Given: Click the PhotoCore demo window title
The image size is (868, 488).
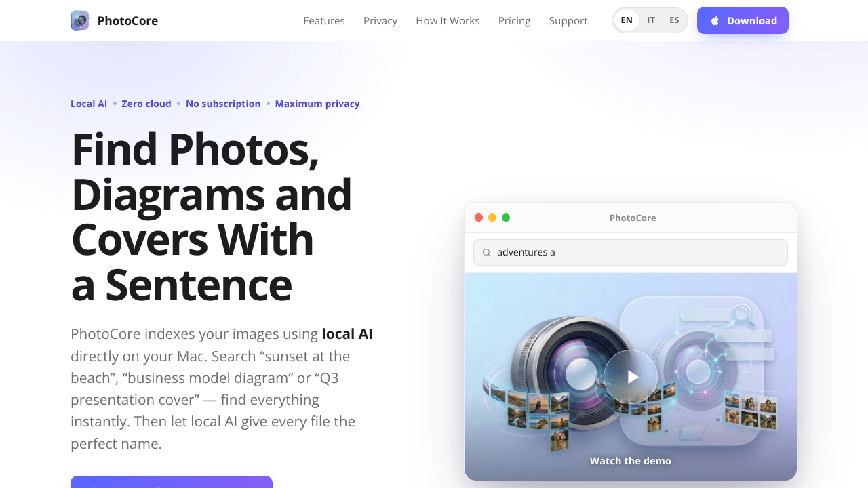Looking at the screenshot, I should pyautogui.click(x=633, y=218).
